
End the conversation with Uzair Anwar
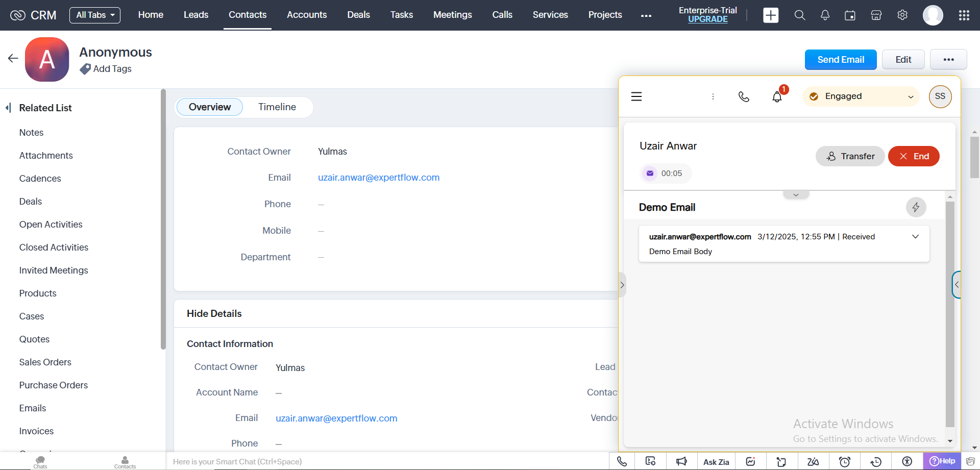[913, 156]
